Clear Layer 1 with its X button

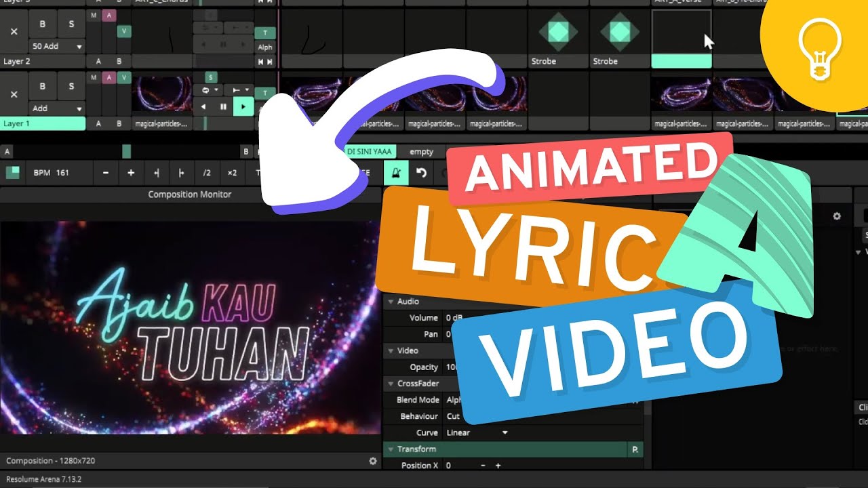pos(14,94)
